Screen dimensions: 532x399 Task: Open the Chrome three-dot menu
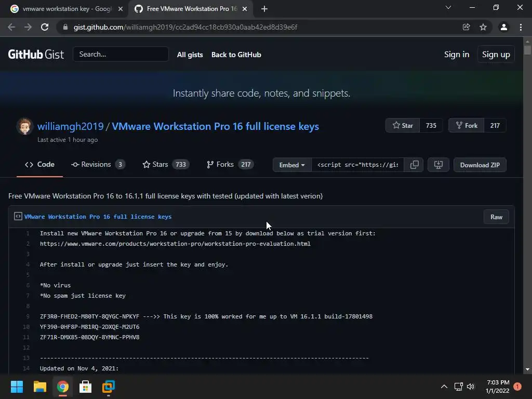(x=521, y=27)
